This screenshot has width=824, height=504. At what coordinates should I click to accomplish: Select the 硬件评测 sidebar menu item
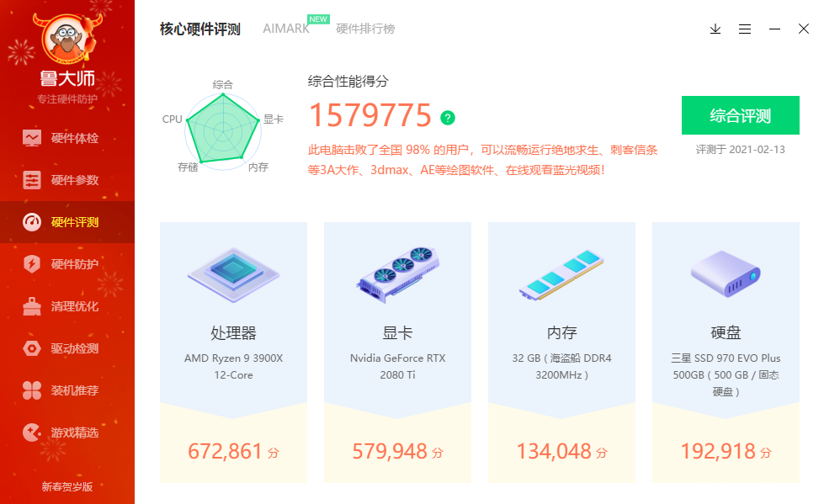[x=67, y=222]
